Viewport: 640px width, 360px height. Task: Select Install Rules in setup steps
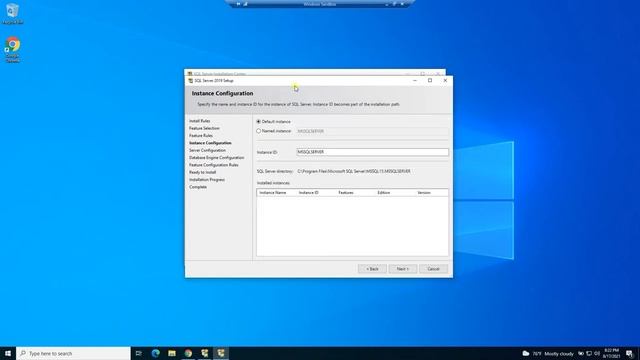coord(200,121)
